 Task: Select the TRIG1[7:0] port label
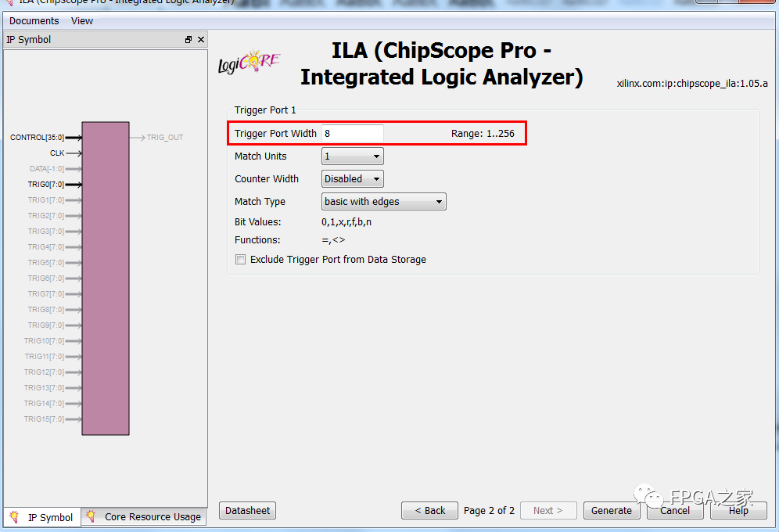tap(46, 200)
